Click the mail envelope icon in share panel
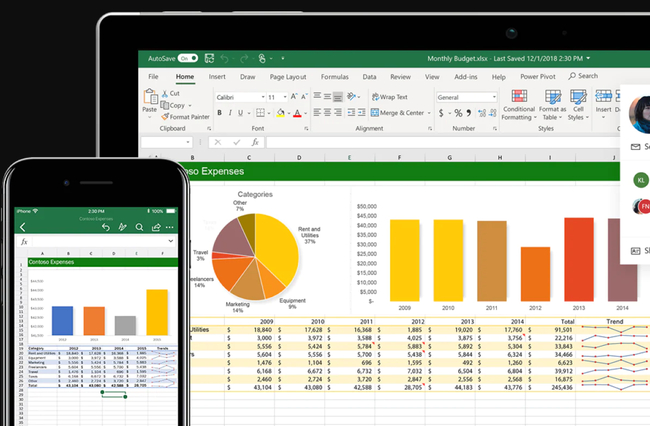 tap(635, 147)
